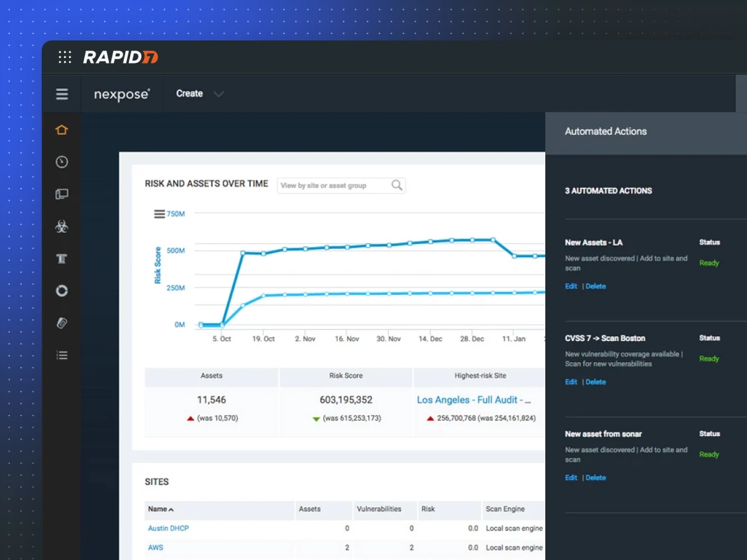Open the chart hamburger context menu

(x=159, y=214)
